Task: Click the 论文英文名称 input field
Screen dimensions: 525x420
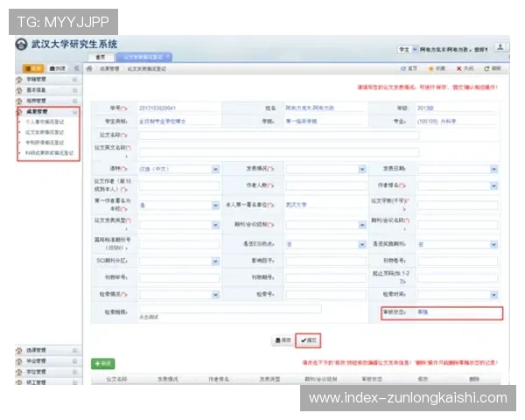Action: [279, 152]
